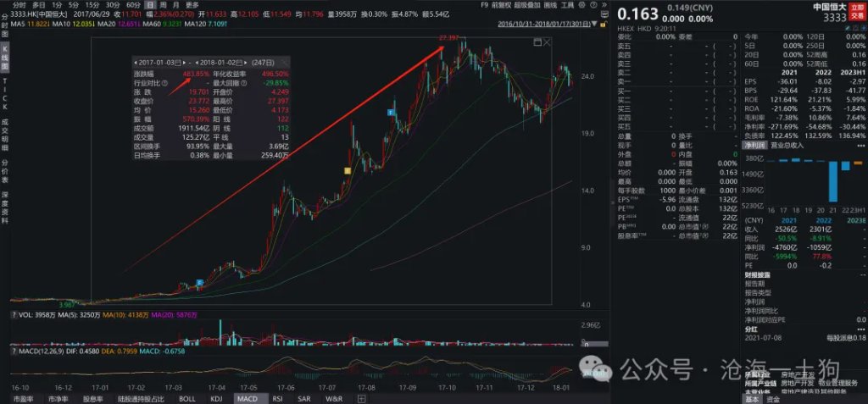This screenshot has height=404, width=868.
Task: Select the 营业总收入 chart tab
Action: click(787, 145)
